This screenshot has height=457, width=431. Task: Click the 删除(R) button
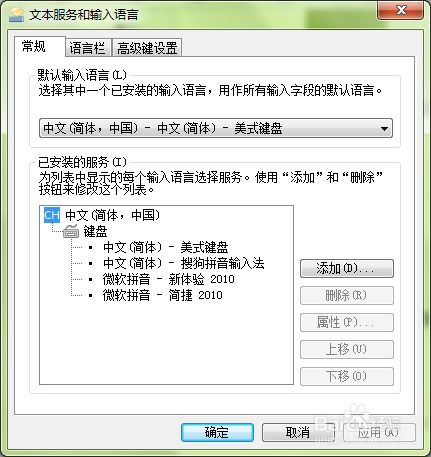[347, 295]
